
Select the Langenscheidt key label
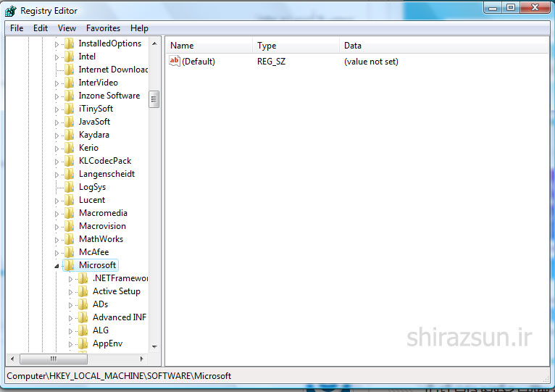[x=107, y=174]
